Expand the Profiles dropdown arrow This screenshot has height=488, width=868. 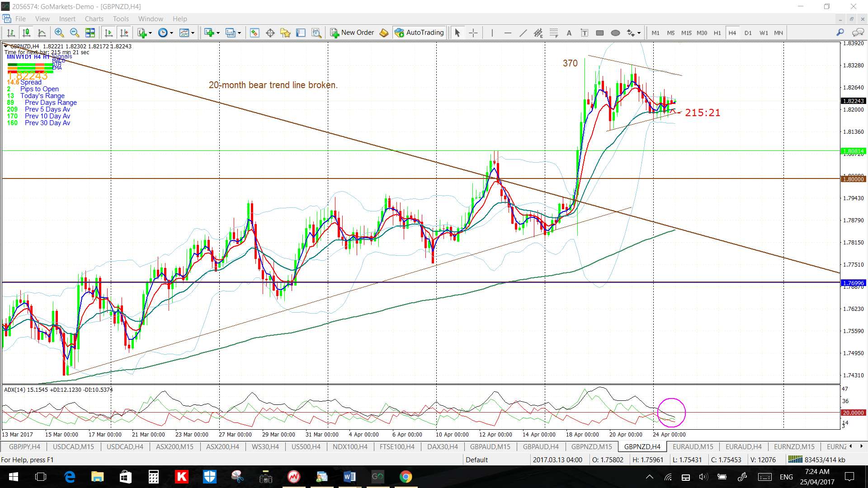coord(239,33)
